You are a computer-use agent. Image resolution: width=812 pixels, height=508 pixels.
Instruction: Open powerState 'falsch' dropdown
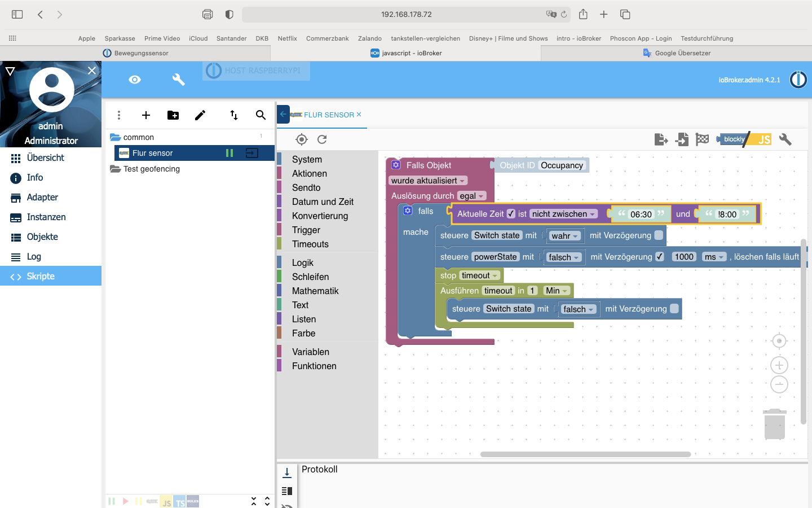564,257
